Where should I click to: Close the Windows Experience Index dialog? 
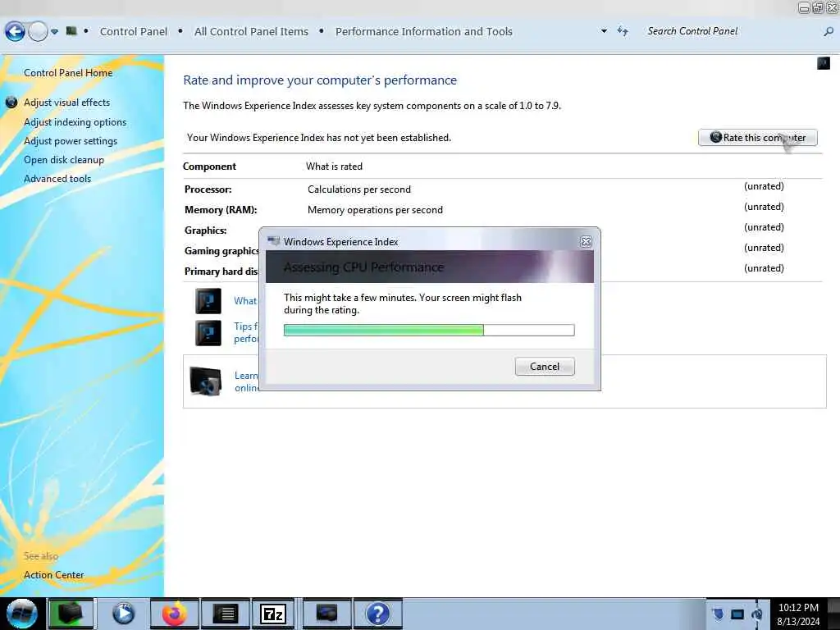pos(586,242)
